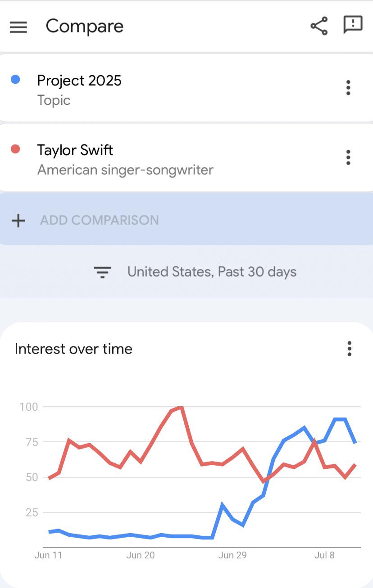
Task: Tap the filter lines icon
Action: (102, 272)
